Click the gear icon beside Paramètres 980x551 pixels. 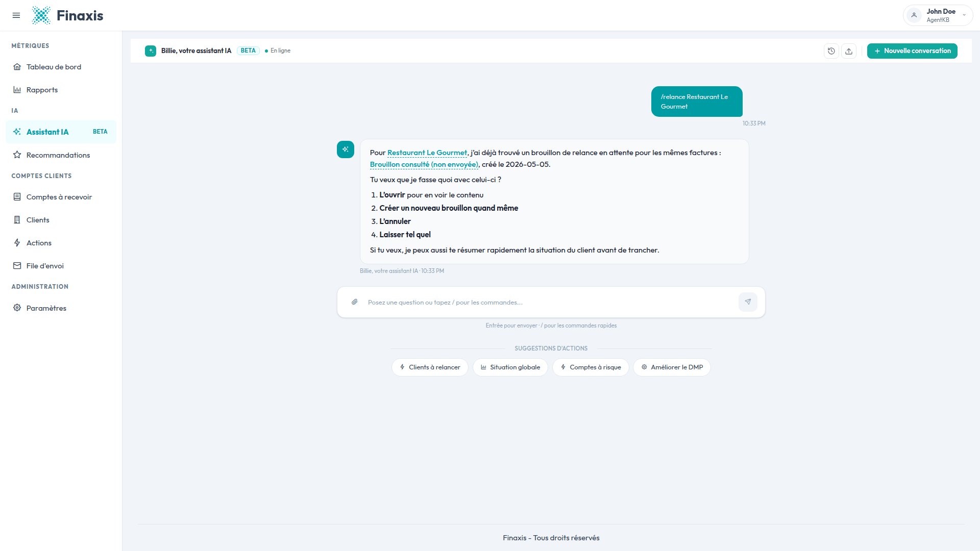(17, 308)
